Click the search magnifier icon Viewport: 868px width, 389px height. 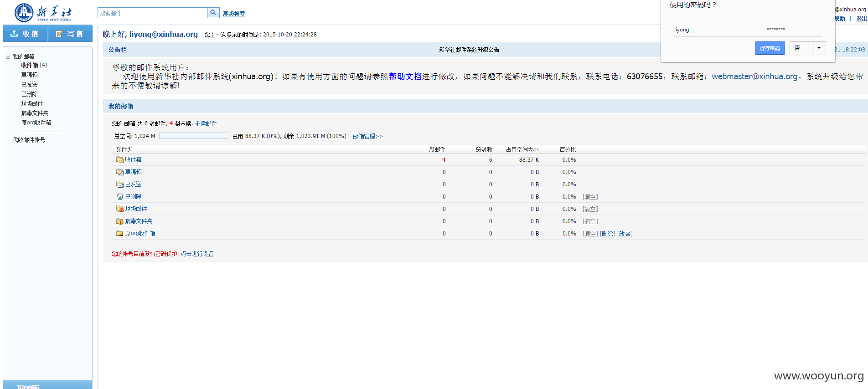coord(213,13)
